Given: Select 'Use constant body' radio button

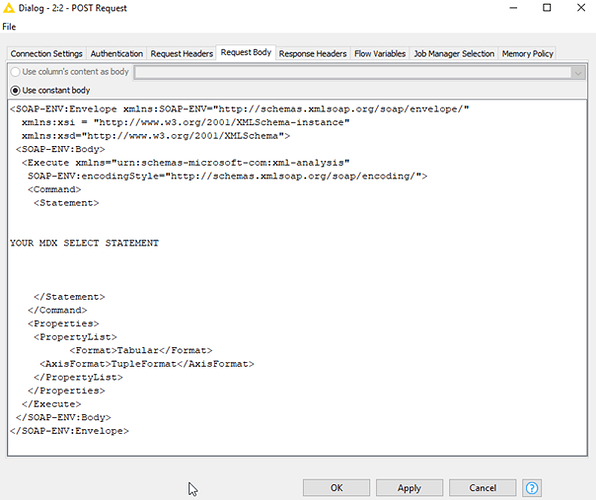Looking at the screenshot, I should [x=15, y=90].
